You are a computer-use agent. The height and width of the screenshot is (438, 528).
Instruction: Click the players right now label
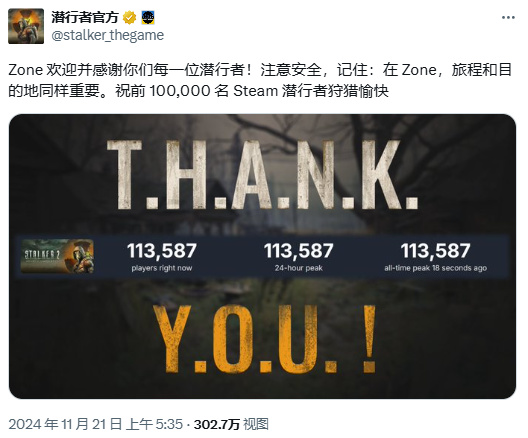(x=162, y=268)
